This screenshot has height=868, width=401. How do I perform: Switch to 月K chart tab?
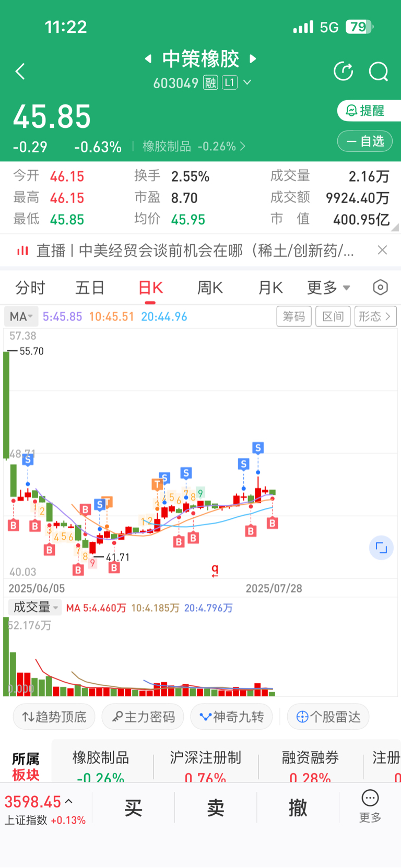pos(270,288)
